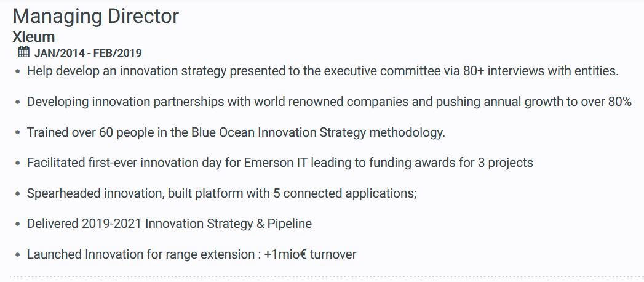Screen dimensions: 644x282
Task: Click the bullet before 'Help develop an innovation strategy'
Action: tap(17, 71)
